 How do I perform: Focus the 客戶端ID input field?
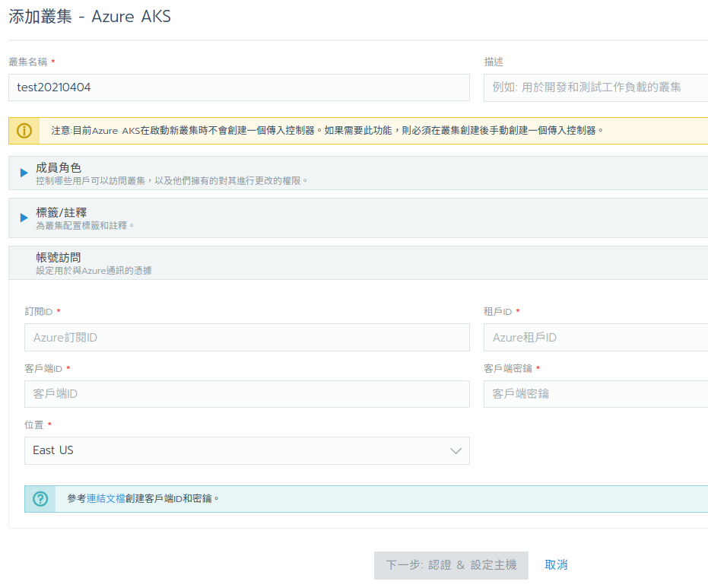(x=247, y=394)
